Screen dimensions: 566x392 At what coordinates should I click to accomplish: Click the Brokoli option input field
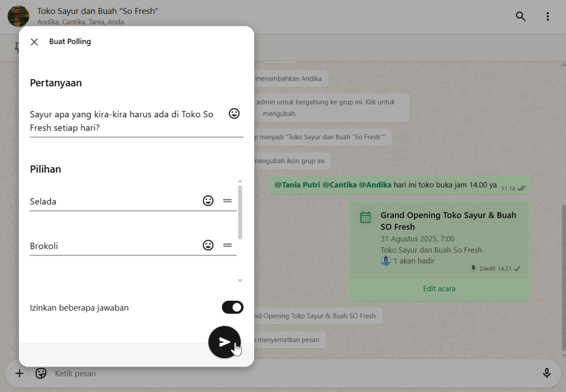click(111, 246)
